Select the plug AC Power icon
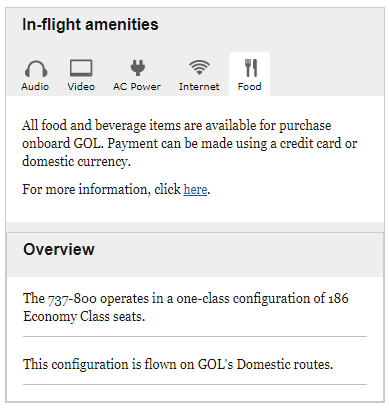Screen dimensions: 390x409 click(137, 68)
